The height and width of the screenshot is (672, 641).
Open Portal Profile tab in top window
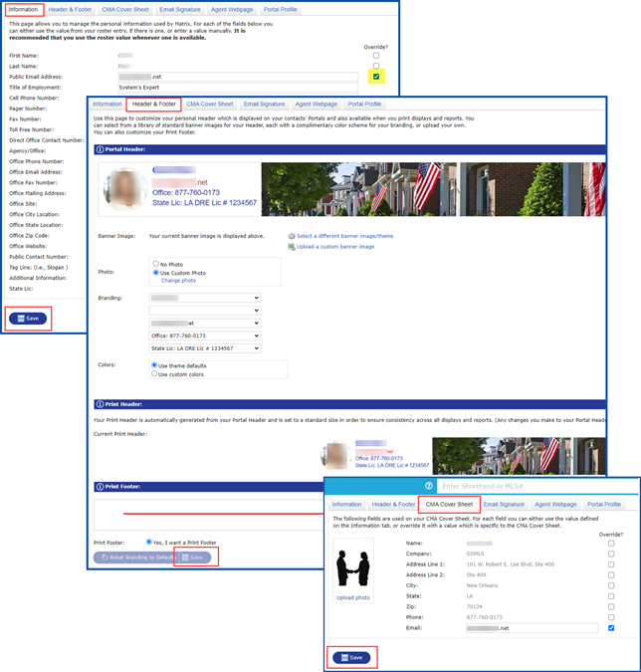281,9
